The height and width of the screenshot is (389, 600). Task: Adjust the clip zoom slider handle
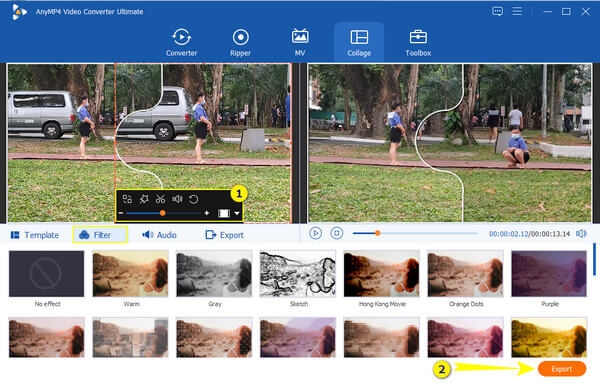(x=163, y=213)
